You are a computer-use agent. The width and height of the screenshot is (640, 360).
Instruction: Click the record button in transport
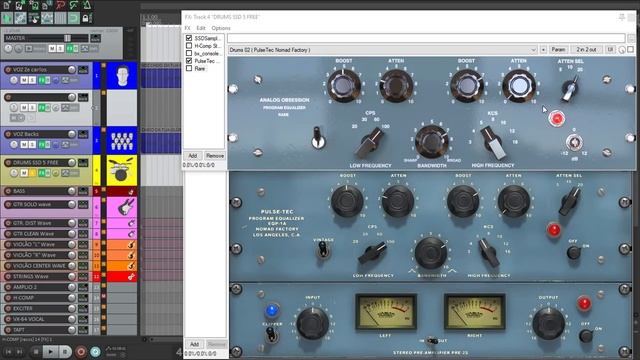pos(80,351)
